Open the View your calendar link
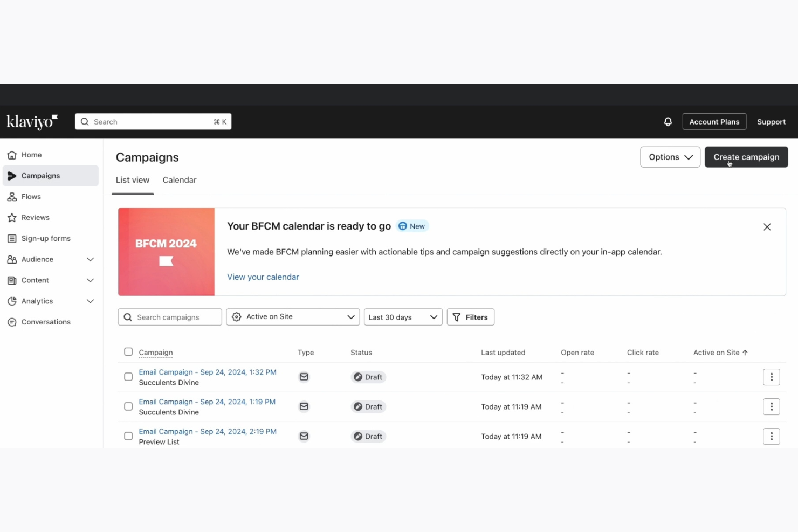The width and height of the screenshot is (798, 532). coord(263,277)
